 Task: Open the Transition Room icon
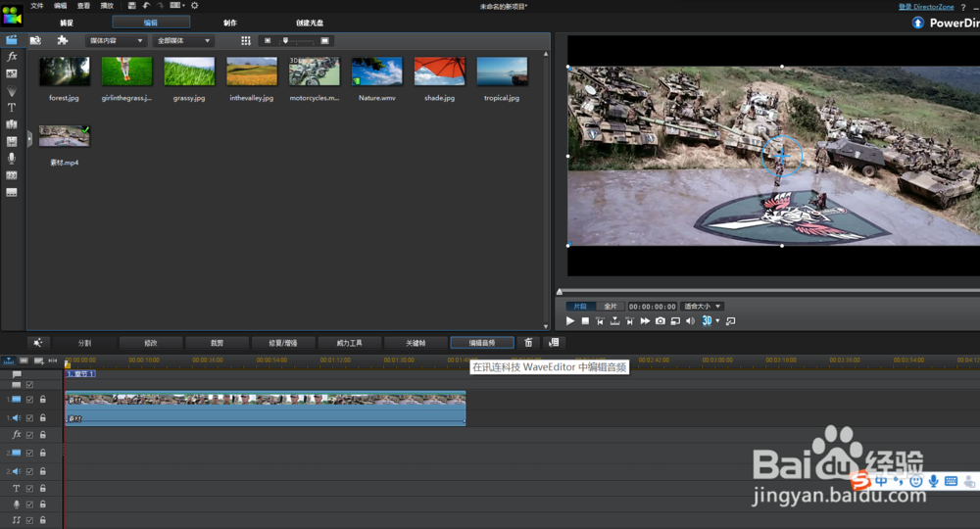[x=11, y=124]
